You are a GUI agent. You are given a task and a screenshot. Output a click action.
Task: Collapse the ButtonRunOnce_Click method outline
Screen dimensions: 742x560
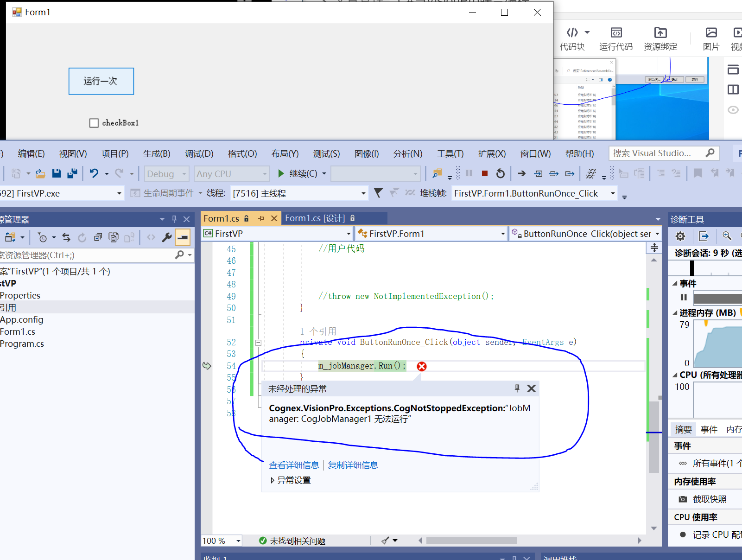258,343
